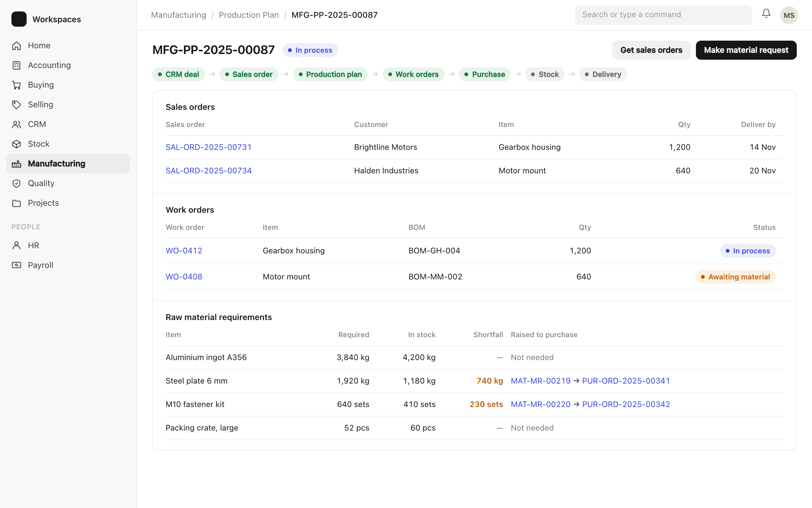Click the Stock box icon
The width and height of the screenshot is (812, 508).
click(x=16, y=144)
